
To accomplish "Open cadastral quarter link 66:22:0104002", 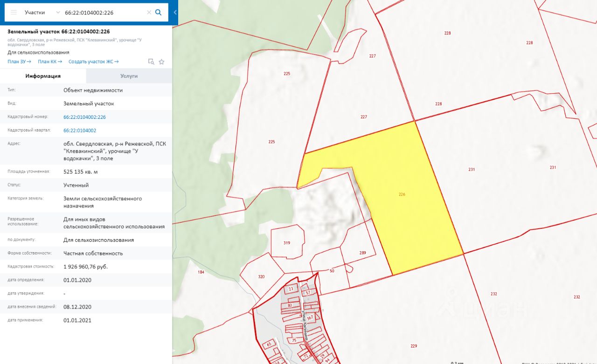I will pyautogui.click(x=80, y=130).
